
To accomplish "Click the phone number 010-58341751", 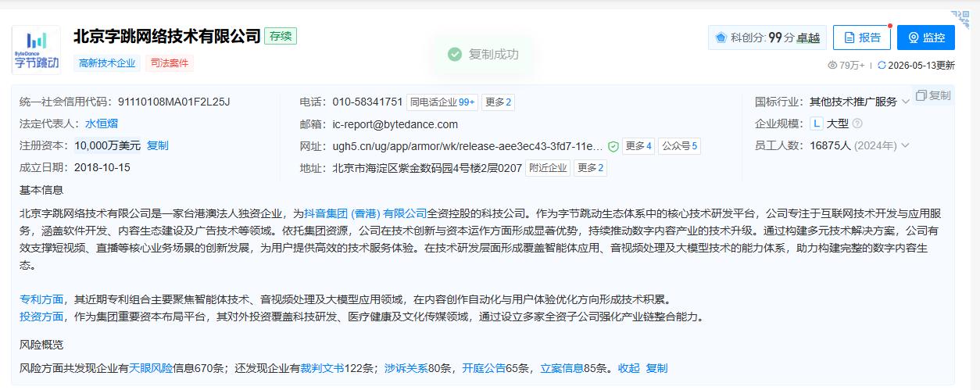I will [367, 102].
